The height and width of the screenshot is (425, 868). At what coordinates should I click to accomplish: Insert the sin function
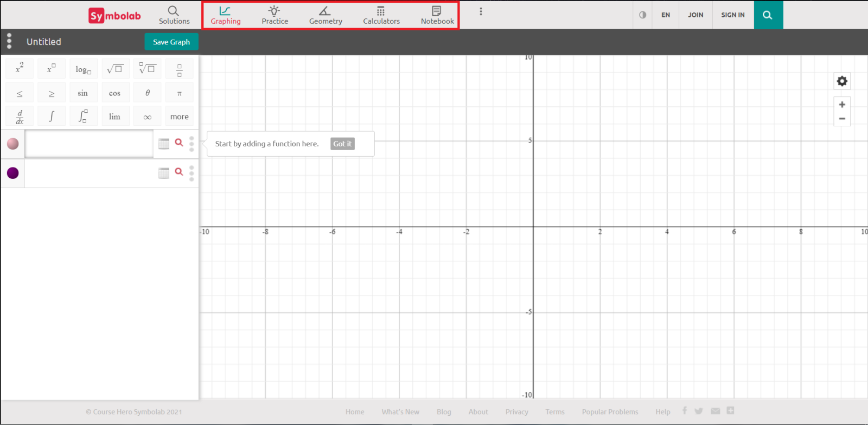84,93
